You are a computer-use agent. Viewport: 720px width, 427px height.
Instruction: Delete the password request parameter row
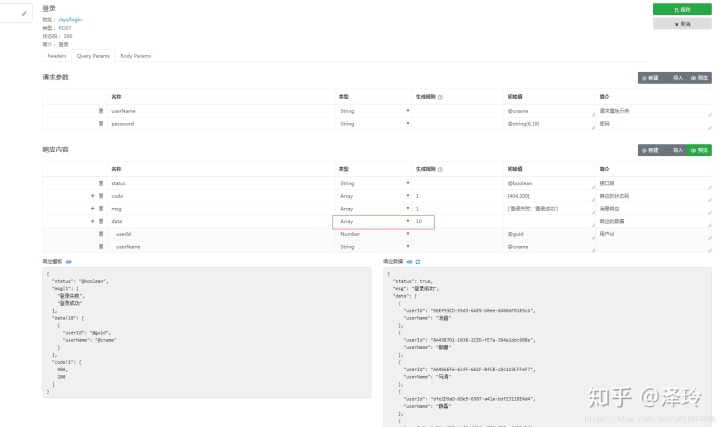pos(101,124)
